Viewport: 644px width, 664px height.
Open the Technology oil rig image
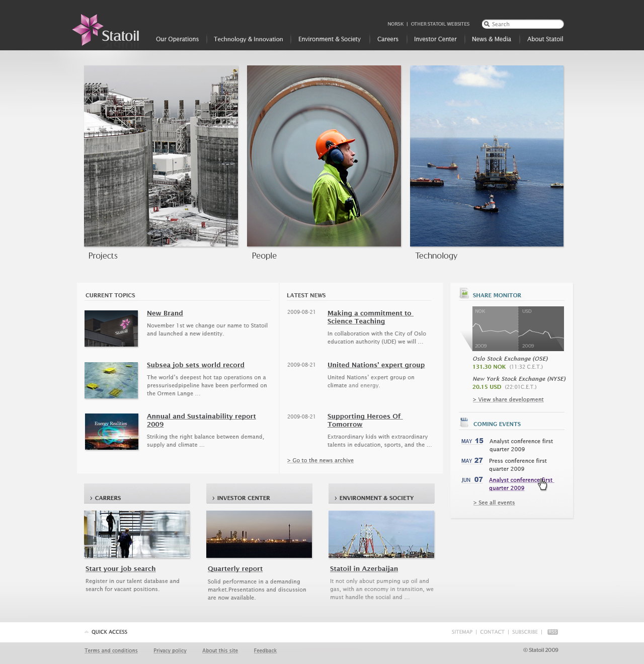click(x=487, y=156)
